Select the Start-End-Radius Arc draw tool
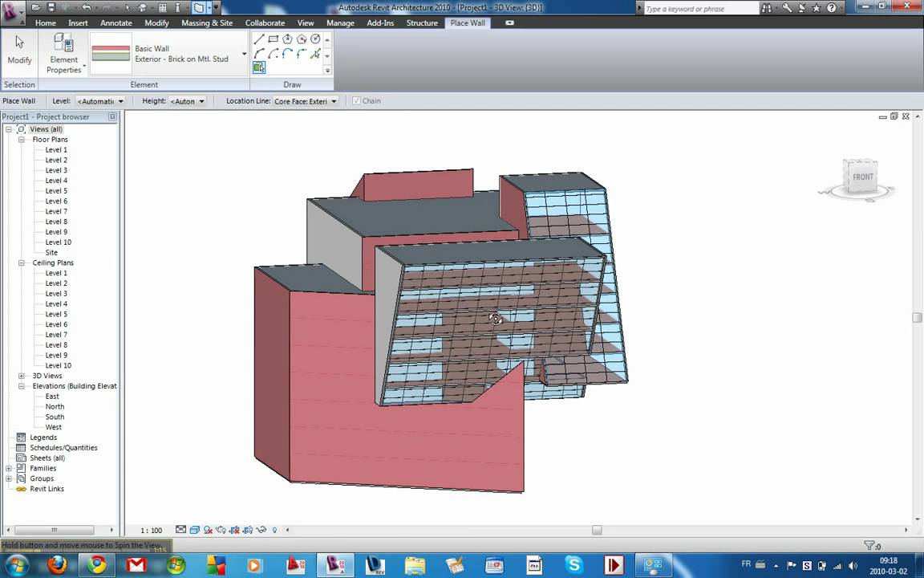924x578 pixels. click(259, 54)
